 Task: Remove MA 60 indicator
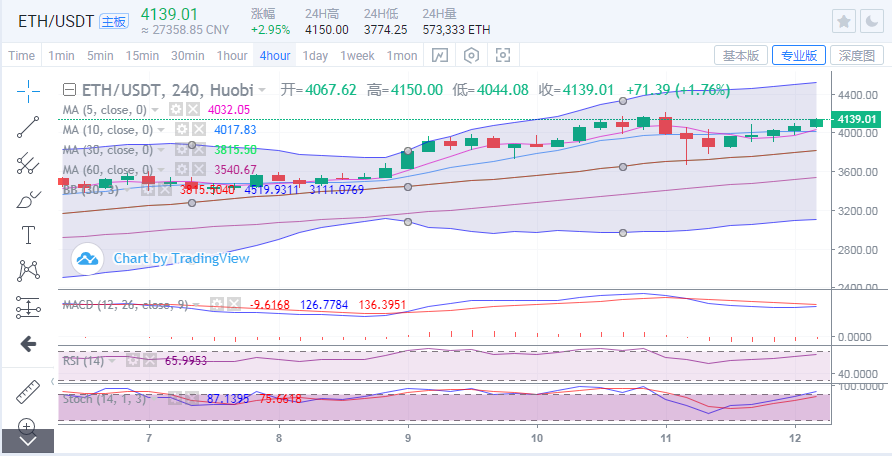click(x=198, y=169)
